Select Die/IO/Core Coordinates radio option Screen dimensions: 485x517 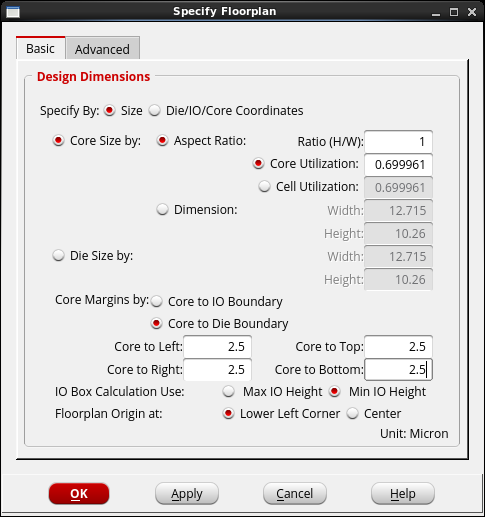coord(154,110)
